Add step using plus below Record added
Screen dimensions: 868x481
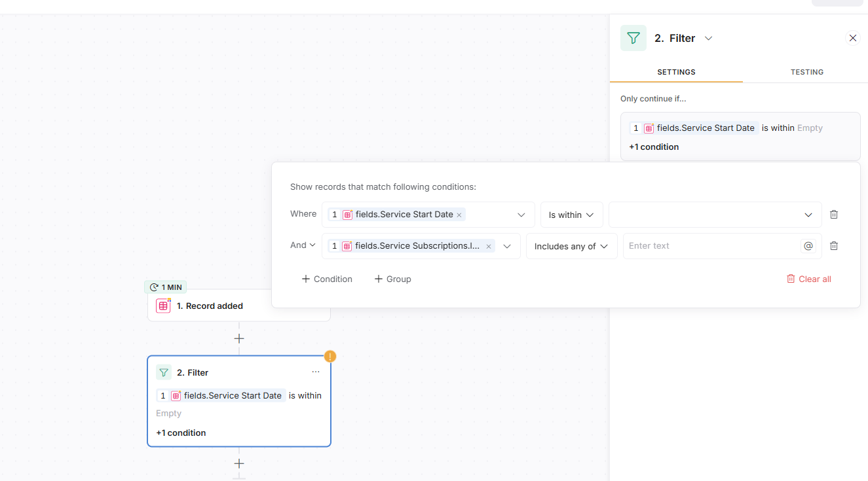[239, 338]
